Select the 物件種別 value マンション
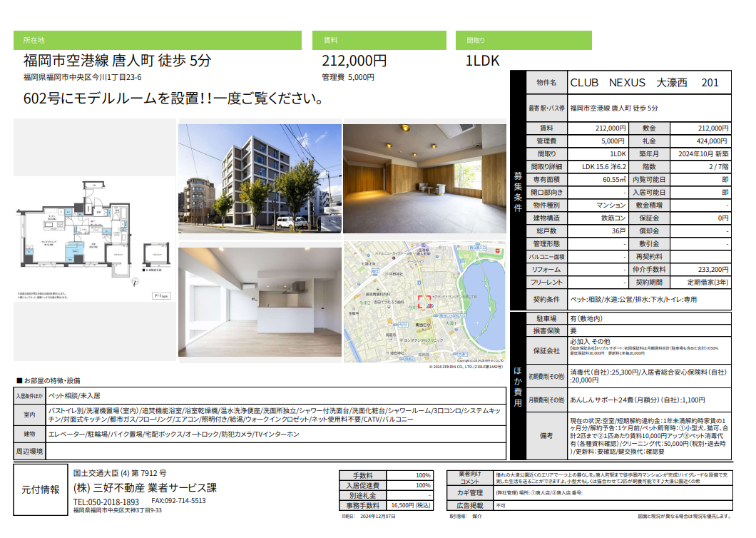Viewport: 756px width, 538px height. coord(611,205)
